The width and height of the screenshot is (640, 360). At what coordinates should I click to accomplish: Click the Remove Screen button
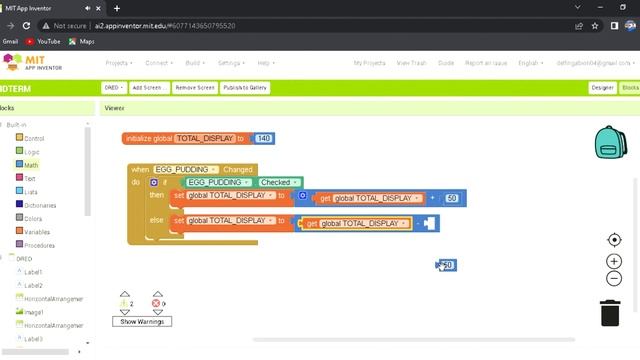pyautogui.click(x=195, y=88)
